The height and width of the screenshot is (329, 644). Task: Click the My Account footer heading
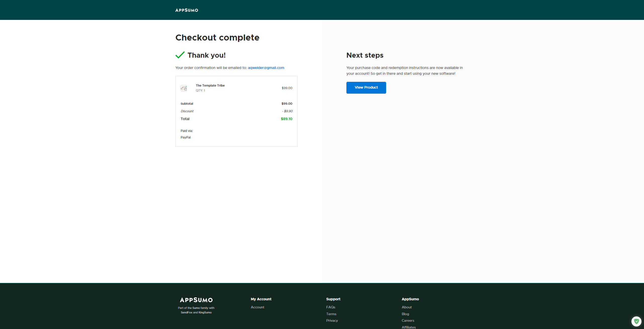pyautogui.click(x=261, y=299)
